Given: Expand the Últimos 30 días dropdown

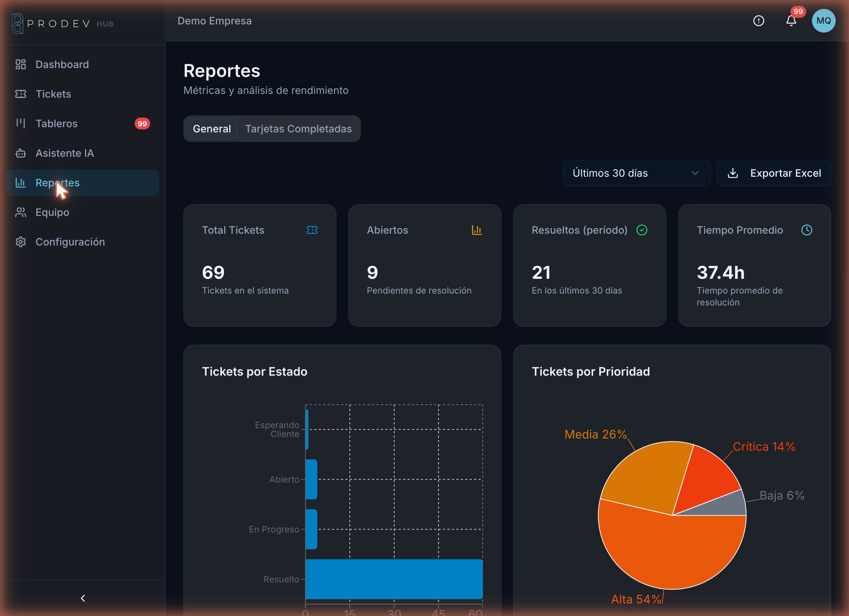Looking at the screenshot, I should [636, 173].
